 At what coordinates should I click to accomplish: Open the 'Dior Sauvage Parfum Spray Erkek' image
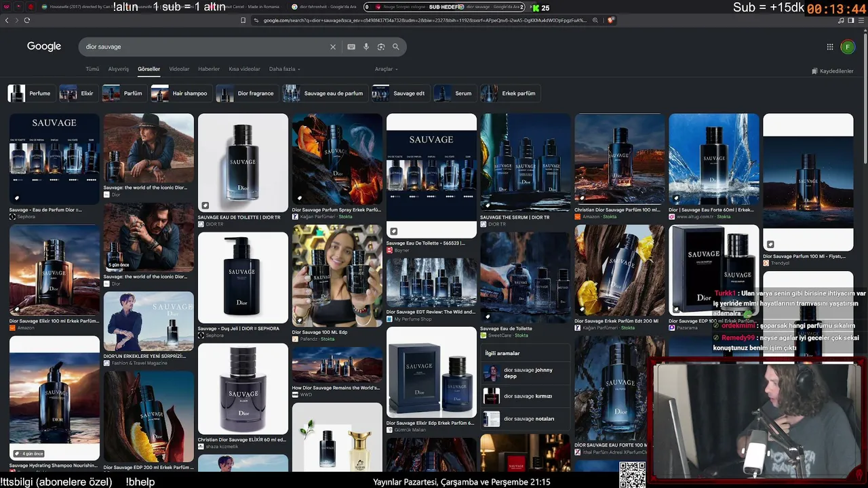[x=337, y=159]
